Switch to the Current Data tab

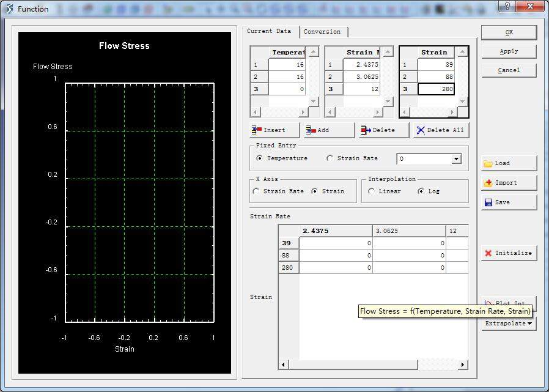click(x=269, y=31)
